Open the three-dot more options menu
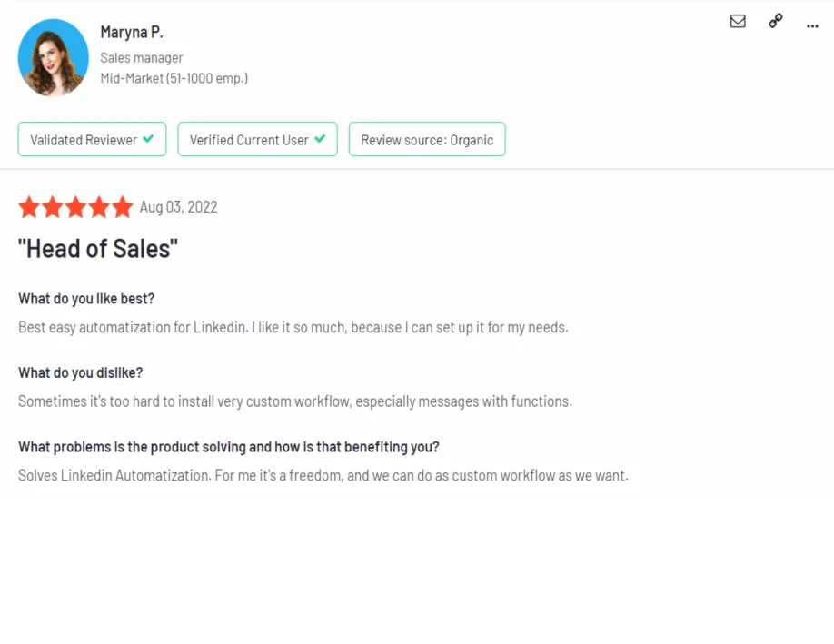This screenshot has height=644, width=834. tap(812, 25)
